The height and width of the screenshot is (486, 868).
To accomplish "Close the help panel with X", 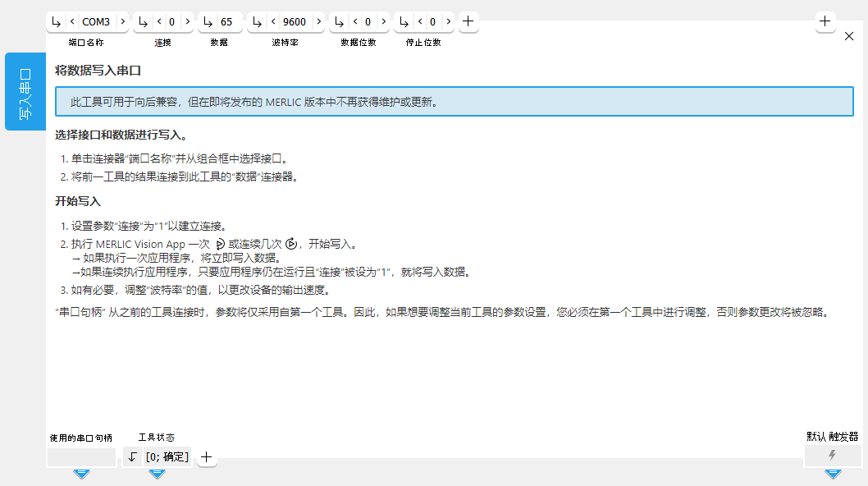I will 849,36.
